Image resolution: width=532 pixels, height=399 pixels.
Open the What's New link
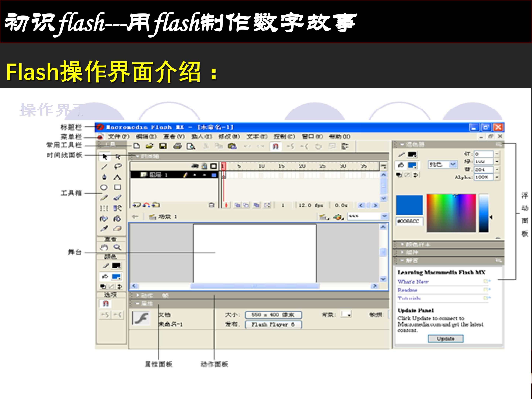click(413, 281)
